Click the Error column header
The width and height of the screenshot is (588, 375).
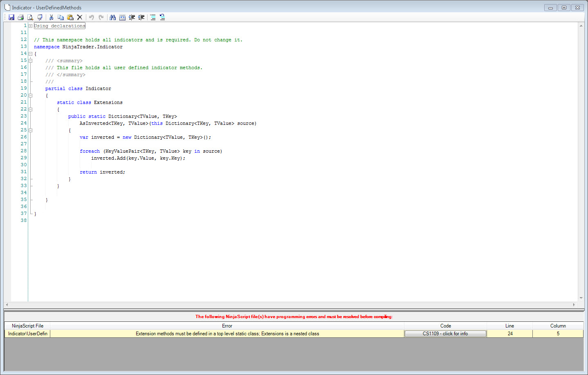click(227, 326)
